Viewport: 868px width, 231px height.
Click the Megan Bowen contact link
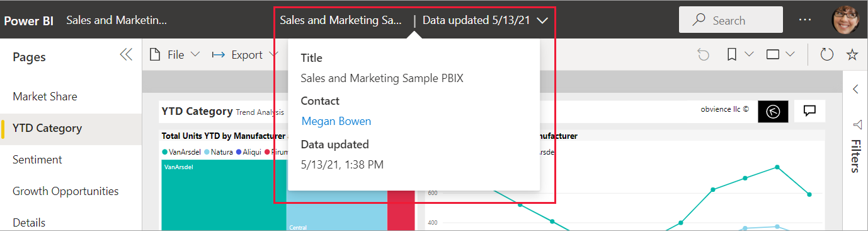[336, 121]
